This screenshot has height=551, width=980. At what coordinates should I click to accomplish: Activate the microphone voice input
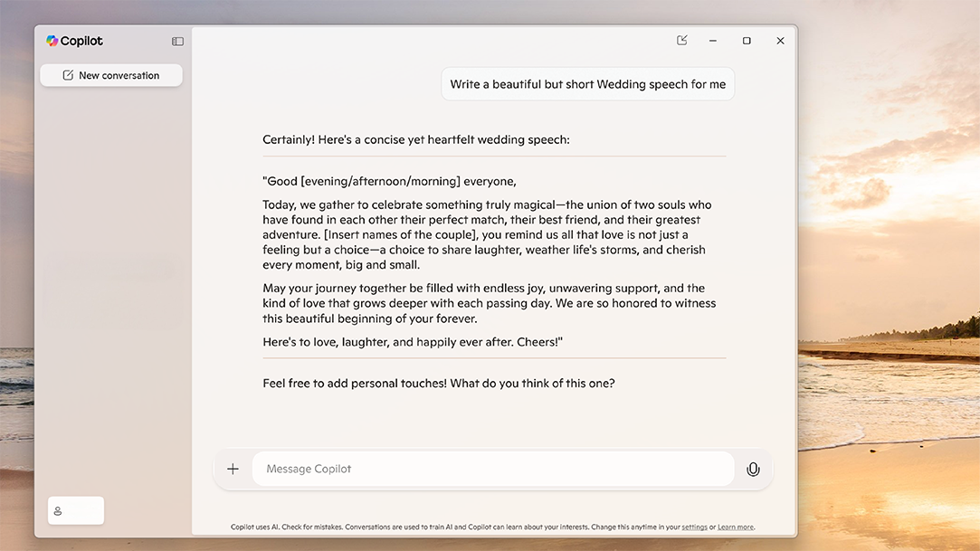point(752,469)
